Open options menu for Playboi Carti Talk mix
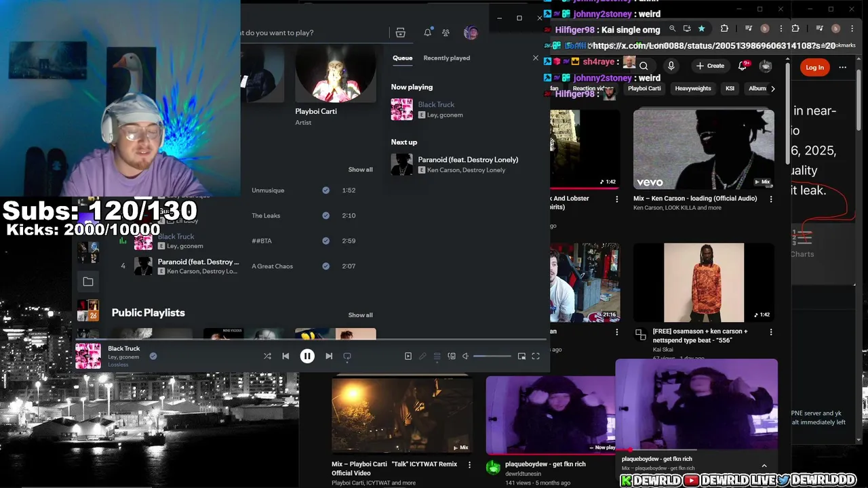The width and height of the screenshot is (868, 488). (x=469, y=465)
